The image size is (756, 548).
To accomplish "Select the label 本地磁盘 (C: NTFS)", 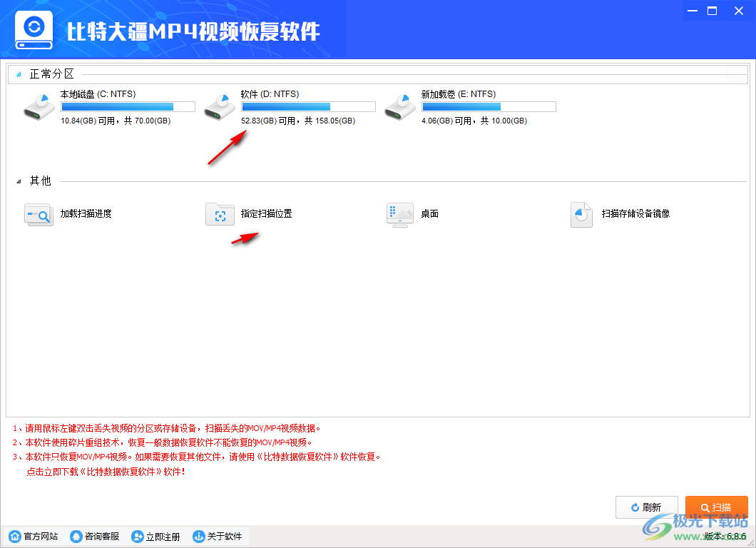I will [x=98, y=94].
